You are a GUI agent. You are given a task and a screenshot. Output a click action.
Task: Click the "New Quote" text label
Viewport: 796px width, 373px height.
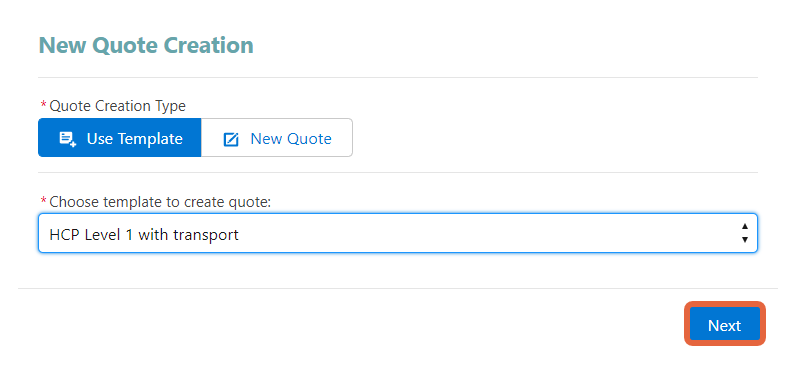coord(291,139)
